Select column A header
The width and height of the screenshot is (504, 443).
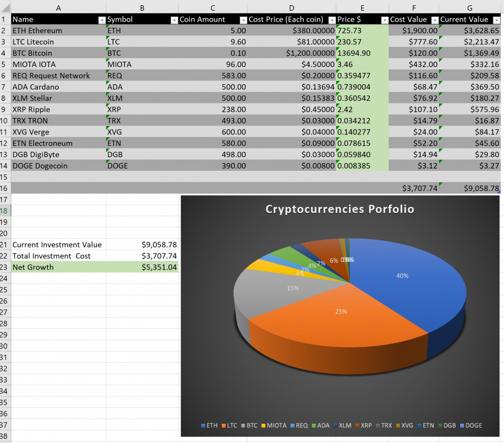coord(59,8)
